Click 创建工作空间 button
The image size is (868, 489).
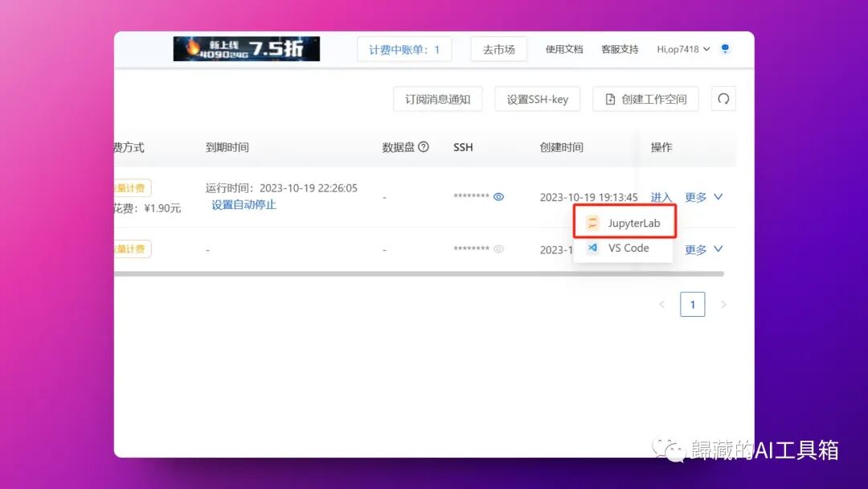pyautogui.click(x=646, y=99)
